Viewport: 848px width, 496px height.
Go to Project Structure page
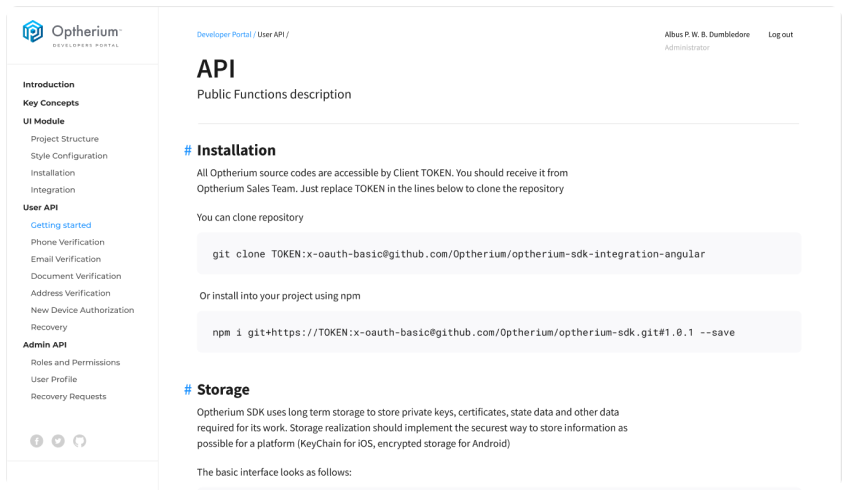click(65, 139)
